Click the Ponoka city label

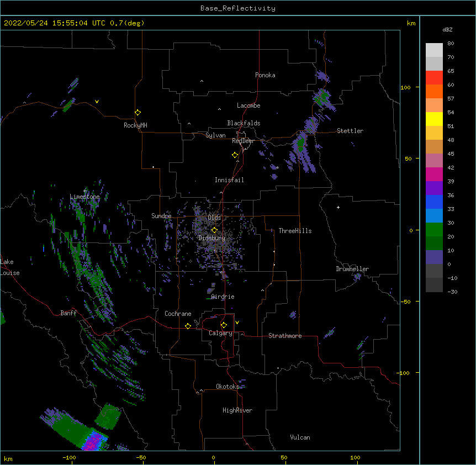click(x=265, y=75)
